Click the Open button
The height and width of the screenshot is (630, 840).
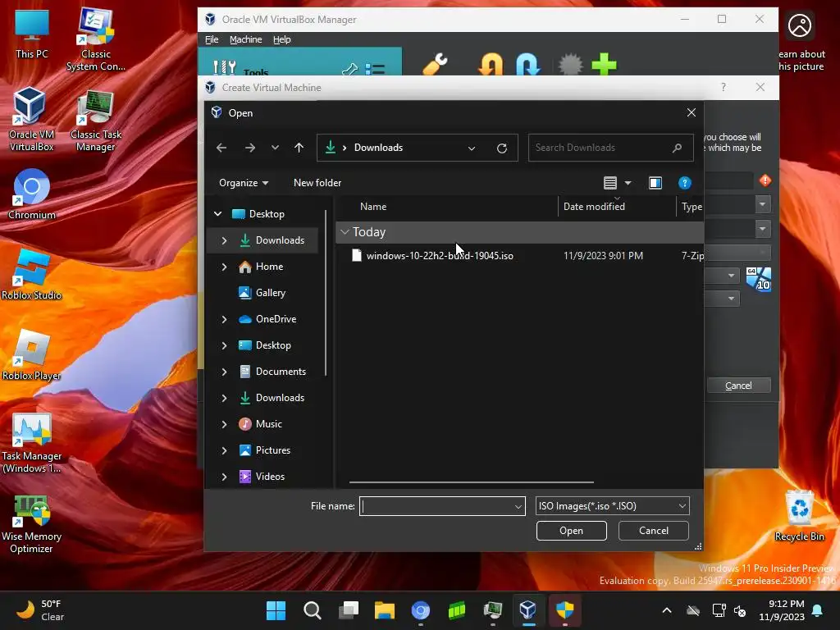(x=571, y=531)
